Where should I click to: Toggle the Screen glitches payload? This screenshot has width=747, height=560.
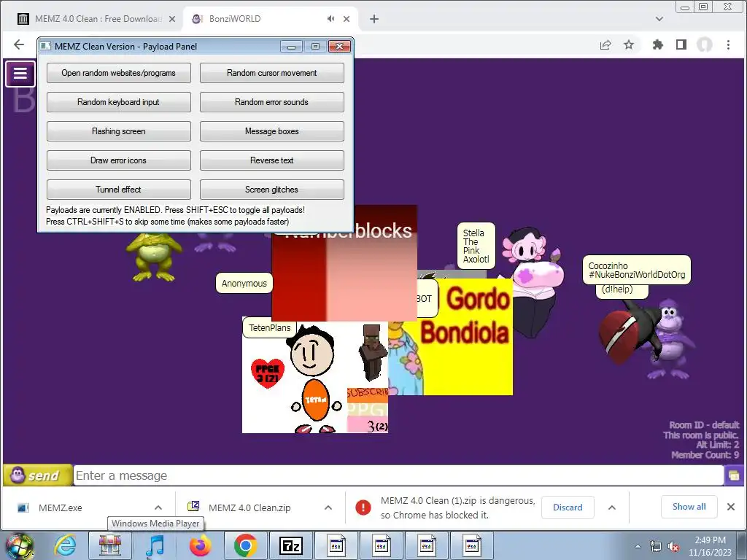click(x=271, y=190)
